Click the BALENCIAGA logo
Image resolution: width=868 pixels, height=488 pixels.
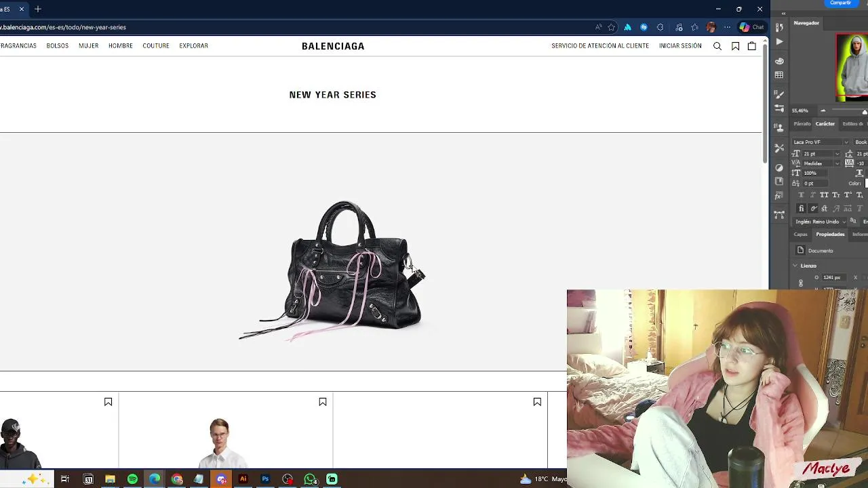click(333, 46)
